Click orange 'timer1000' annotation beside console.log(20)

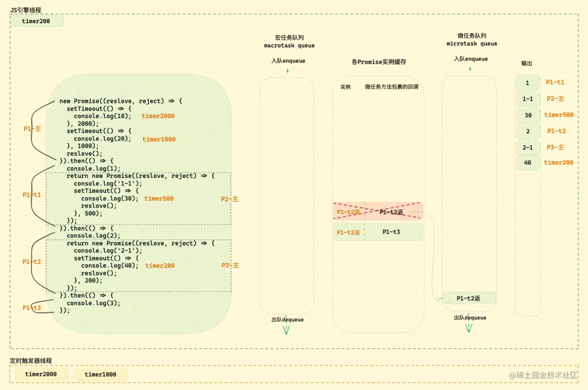pos(159,139)
